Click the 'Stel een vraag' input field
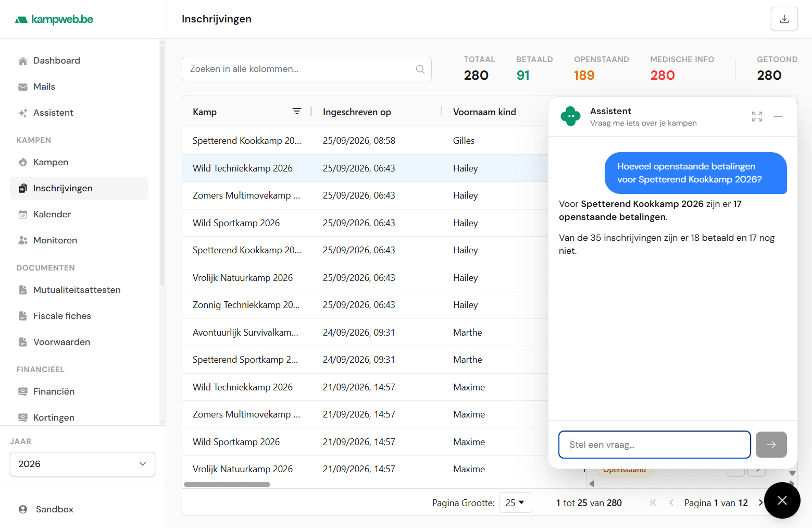 655,445
